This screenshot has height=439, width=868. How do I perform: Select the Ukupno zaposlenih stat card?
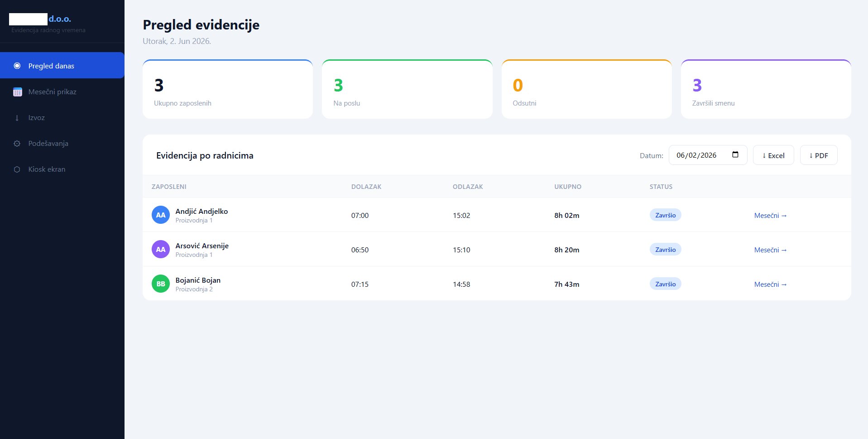click(x=228, y=89)
